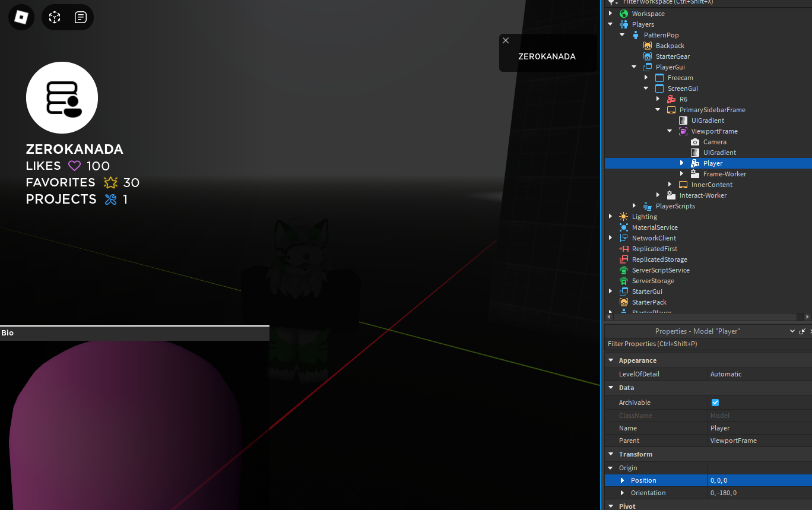
Task: Click the Camera icon under ViewportFrame
Action: 694,142
